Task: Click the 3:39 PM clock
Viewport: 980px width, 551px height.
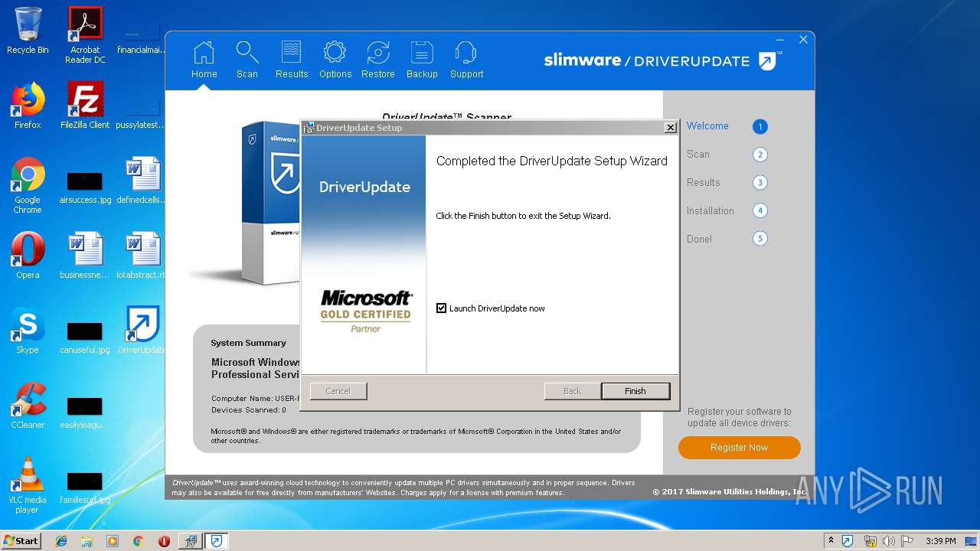Action: (x=940, y=541)
